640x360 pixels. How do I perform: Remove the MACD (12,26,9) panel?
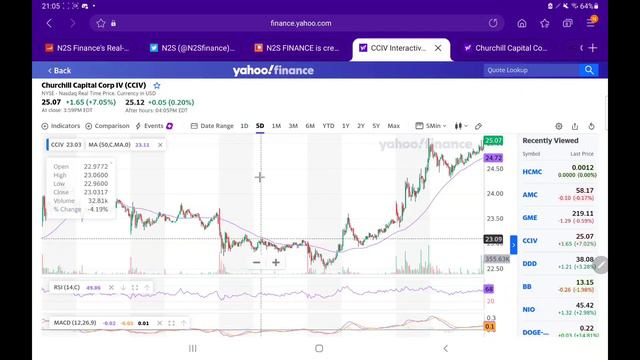pyautogui.click(x=160, y=323)
